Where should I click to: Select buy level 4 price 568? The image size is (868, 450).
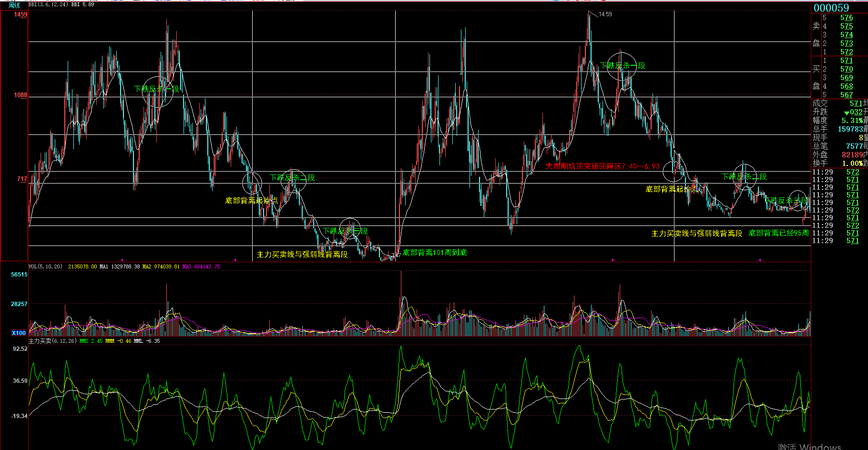847,86
